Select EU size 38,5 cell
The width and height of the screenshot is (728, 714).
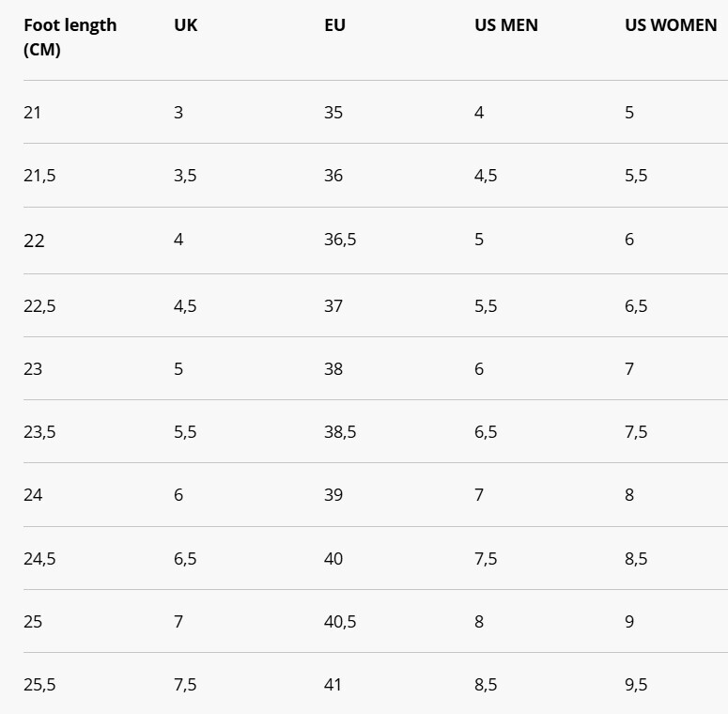tap(340, 432)
